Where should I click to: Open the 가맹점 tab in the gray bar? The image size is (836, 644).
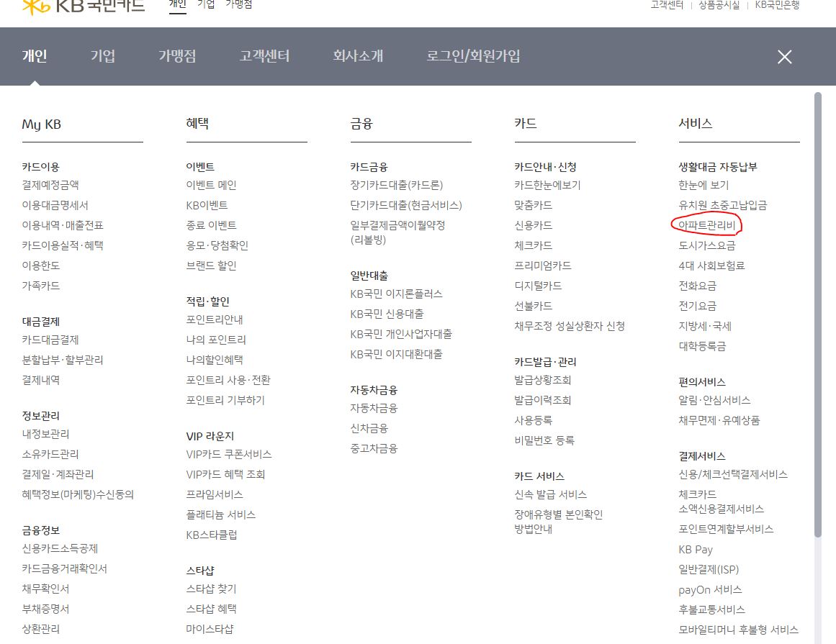178,56
